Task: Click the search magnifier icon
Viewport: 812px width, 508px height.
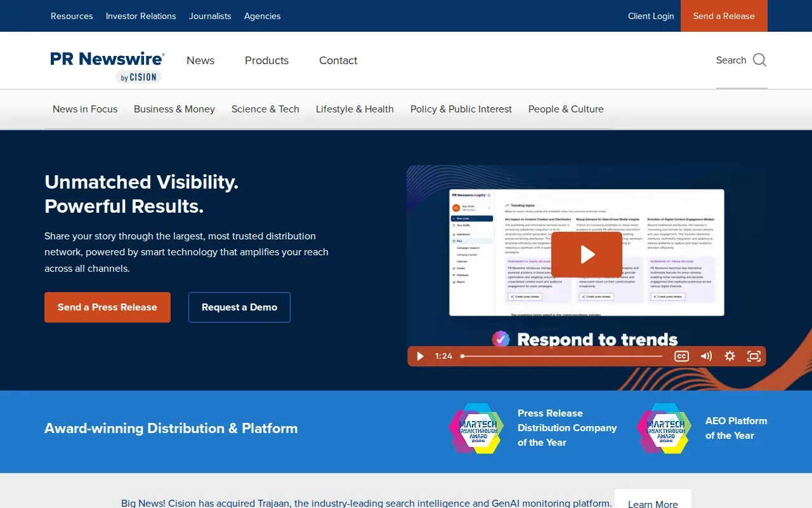Action: (x=759, y=60)
